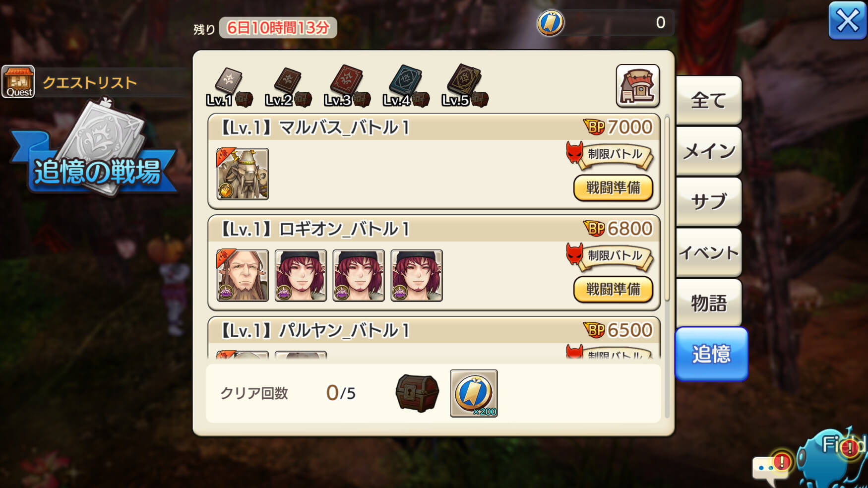
Task: Switch to the イベント tab
Action: click(x=709, y=252)
